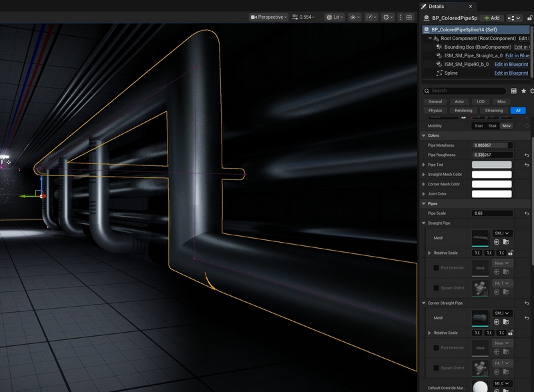
Task: Set Mobility to Movable
Action: coord(507,125)
